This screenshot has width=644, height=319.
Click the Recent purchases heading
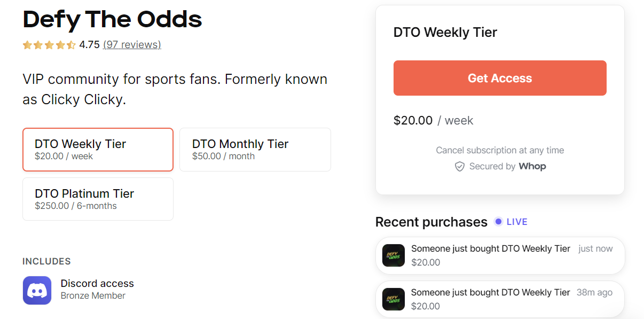click(431, 222)
